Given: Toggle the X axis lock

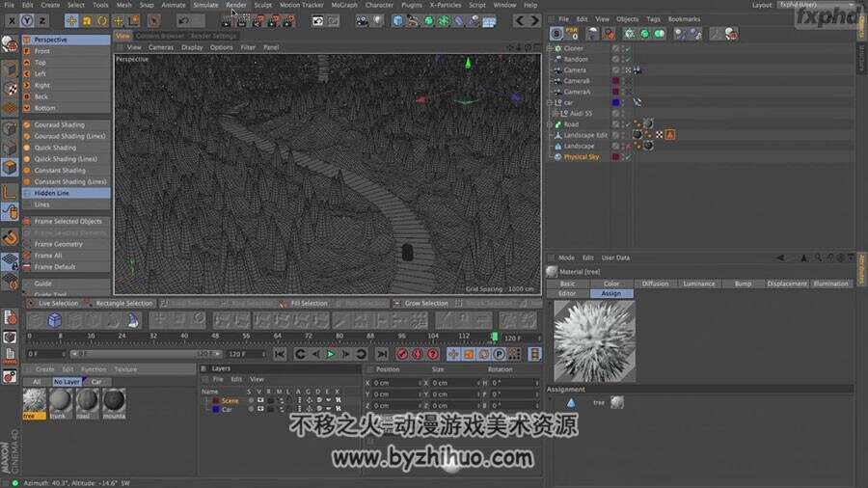Looking at the screenshot, I should 11,21.
